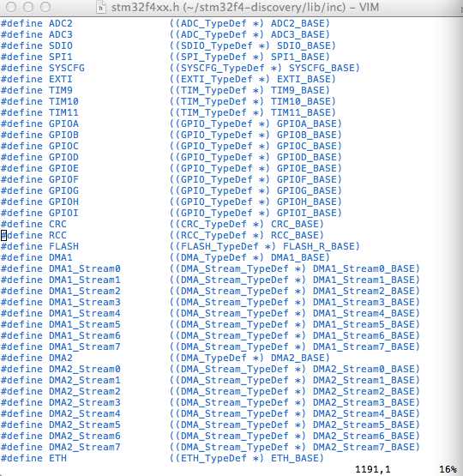Click the macro name TIM10
Image resolution: width=463 pixels, height=476 pixels.
click(63, 101)
